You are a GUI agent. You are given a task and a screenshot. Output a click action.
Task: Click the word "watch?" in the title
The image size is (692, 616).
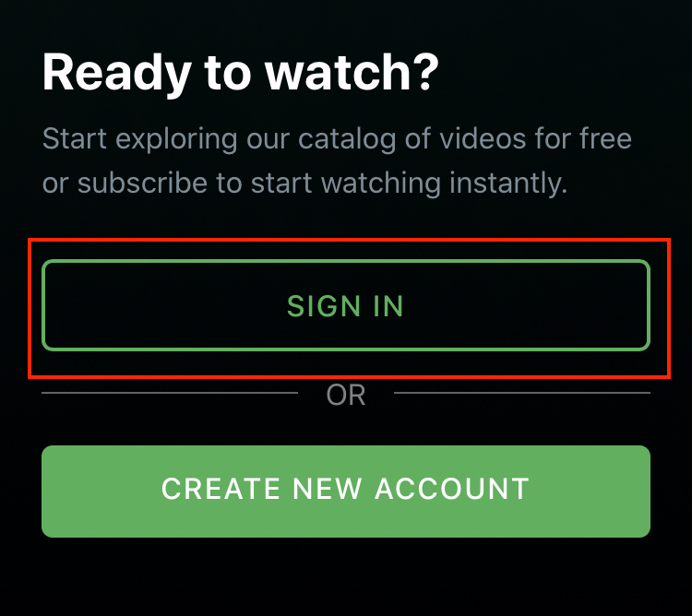tap(352, 72)
